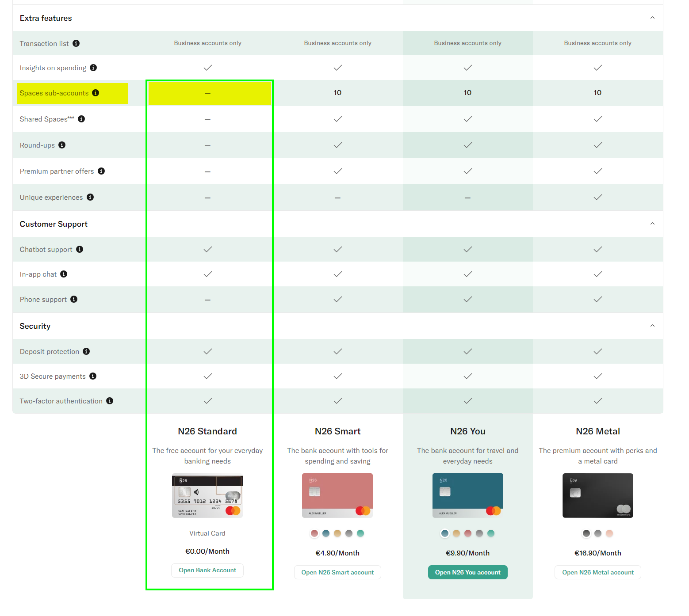This screenshot has height=616, width=689.
Task: Click the Extra features heading
Action: coord(46,18)
